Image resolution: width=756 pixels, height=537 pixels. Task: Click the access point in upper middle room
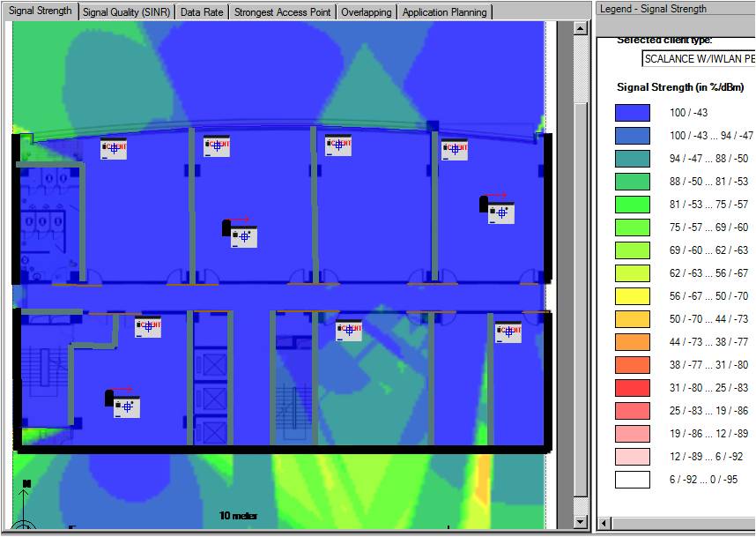point(240,233)
